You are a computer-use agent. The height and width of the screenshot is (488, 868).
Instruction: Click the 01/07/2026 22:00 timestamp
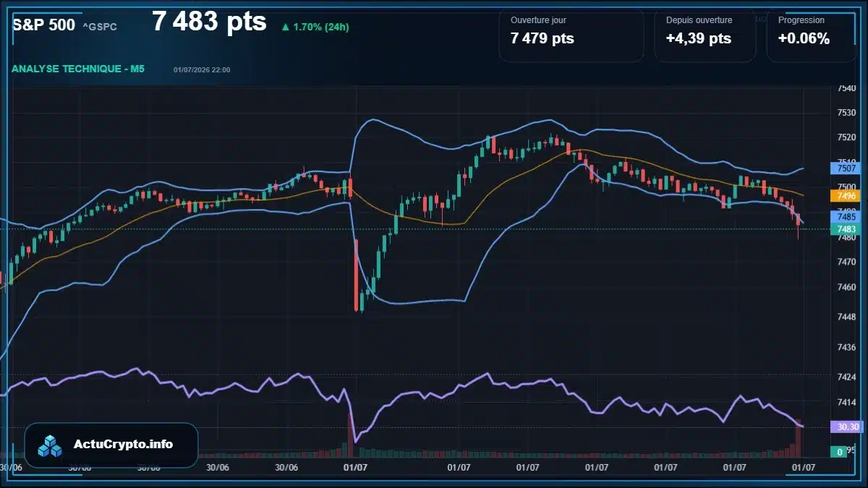coord(202,70)
